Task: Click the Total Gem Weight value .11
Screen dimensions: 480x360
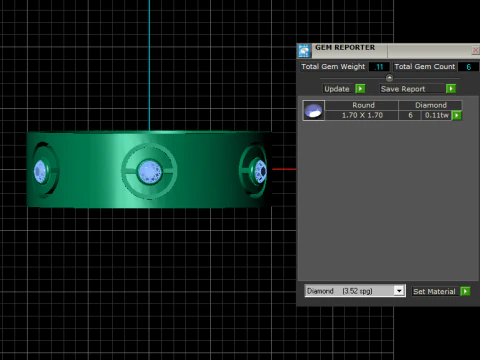Action: pos(379,67)
